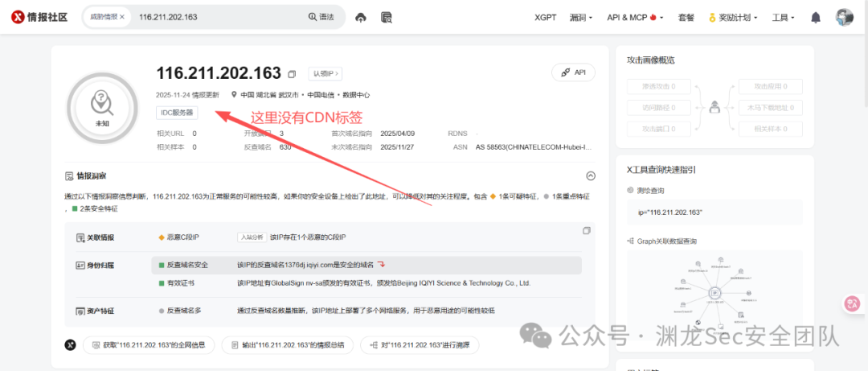Viewport: 868px width, 371px height.
Task: Click the 未知 verdict circle icon
Action: click(x=102, y=108)
